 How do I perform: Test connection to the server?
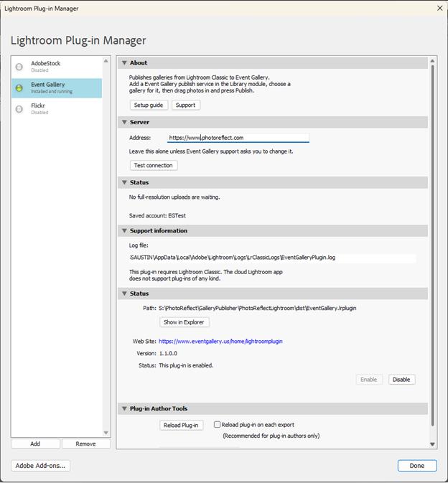pyautogui.click(x=154, y=165)
